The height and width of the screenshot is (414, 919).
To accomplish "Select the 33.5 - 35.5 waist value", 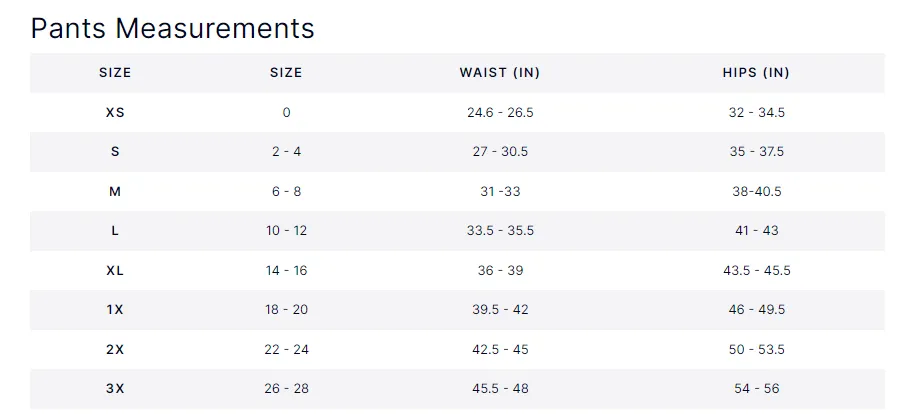I will pos(500,231).
